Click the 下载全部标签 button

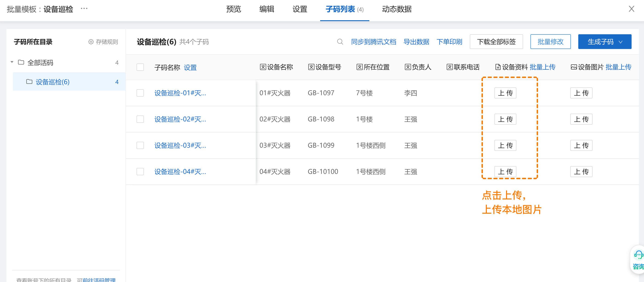(496, 42)
